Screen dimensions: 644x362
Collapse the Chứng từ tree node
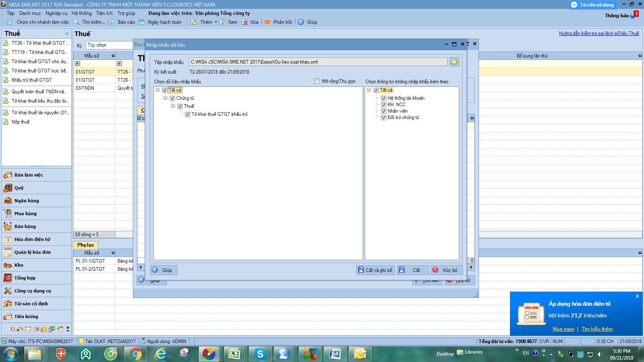165,98
